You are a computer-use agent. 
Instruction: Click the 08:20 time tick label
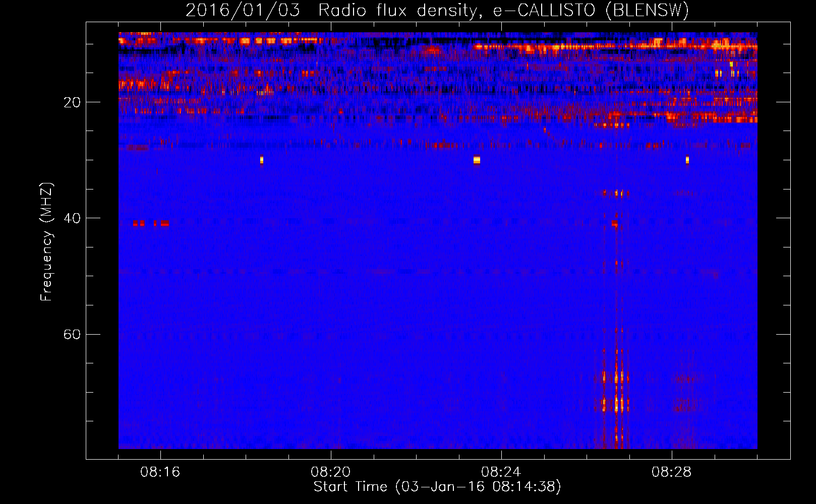(331, 472)
